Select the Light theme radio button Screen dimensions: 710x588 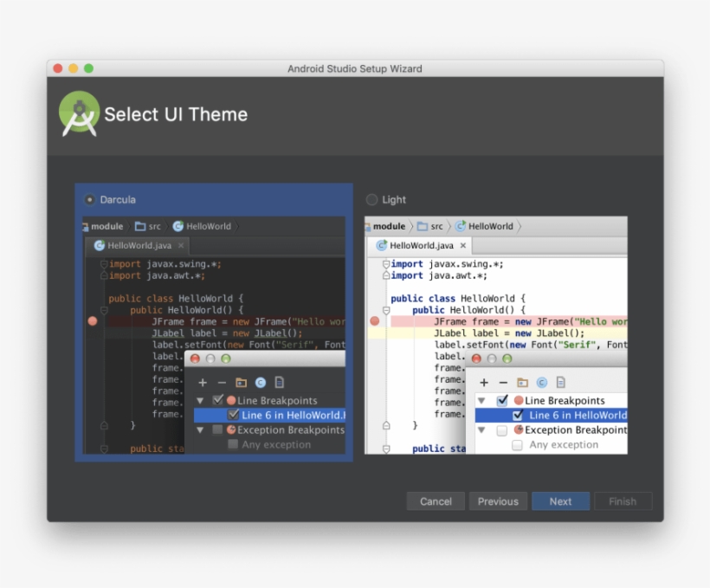(372, 200)
